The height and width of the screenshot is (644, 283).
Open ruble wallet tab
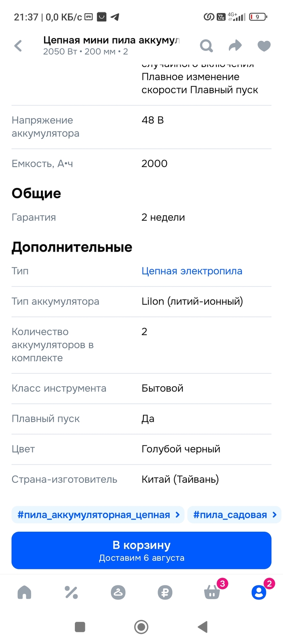pos(165,593)
